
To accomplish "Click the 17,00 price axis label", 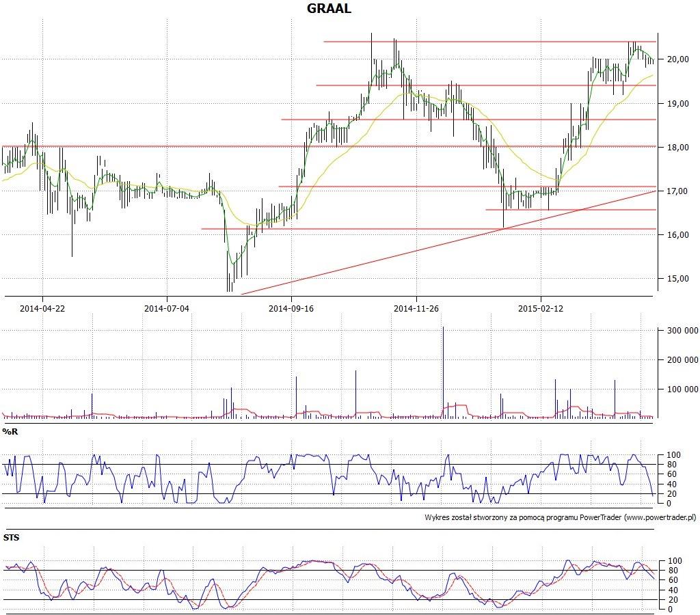I will click(x=677, y=191).
